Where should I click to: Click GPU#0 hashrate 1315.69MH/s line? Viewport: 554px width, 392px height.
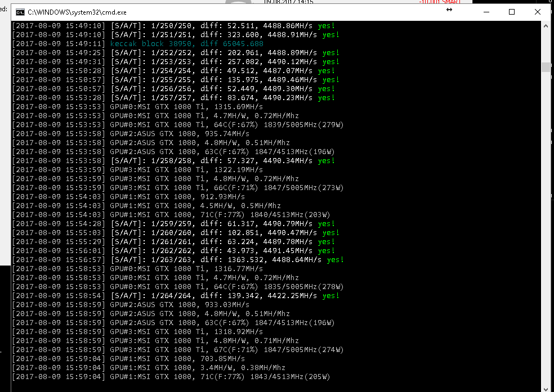[x=138, y=106]
